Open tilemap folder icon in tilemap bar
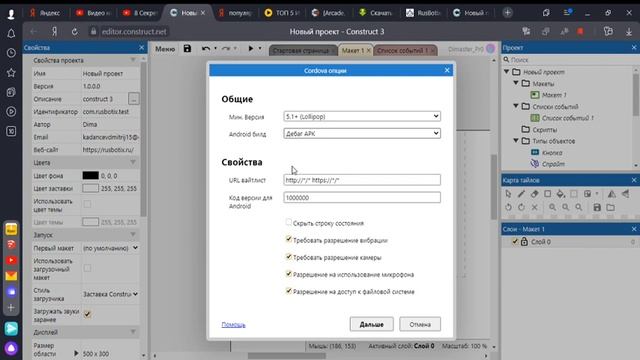Screen dimensions: 640x360 coord(611,207)
